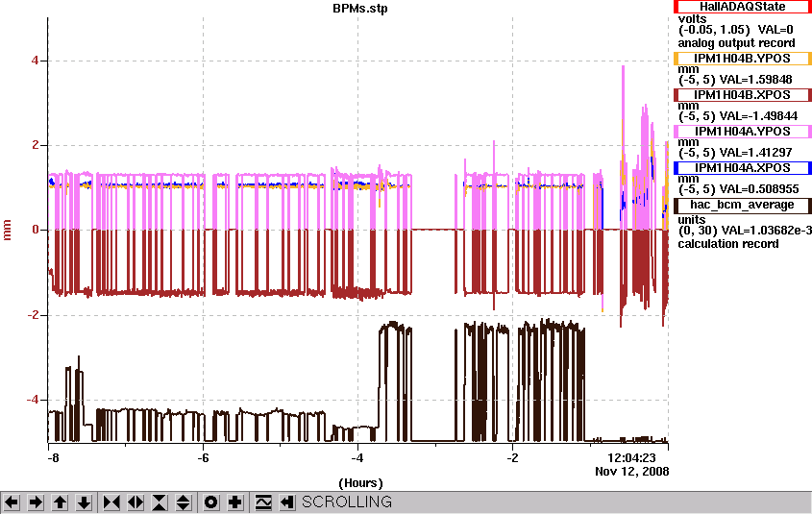
Task: Click the -2 tick label on the x-axis
Action: pyautogui.click(x=512, y=458)
